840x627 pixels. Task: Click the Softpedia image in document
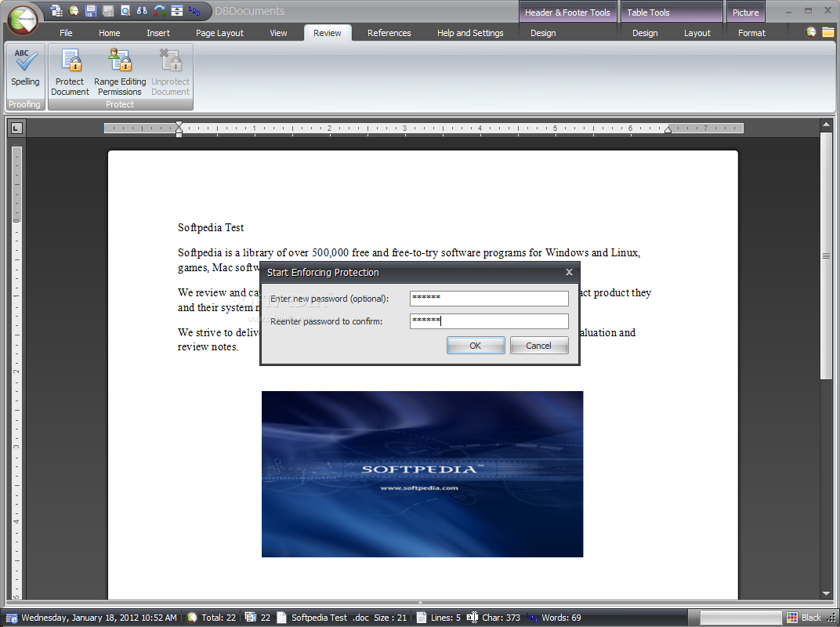point(422,473)
